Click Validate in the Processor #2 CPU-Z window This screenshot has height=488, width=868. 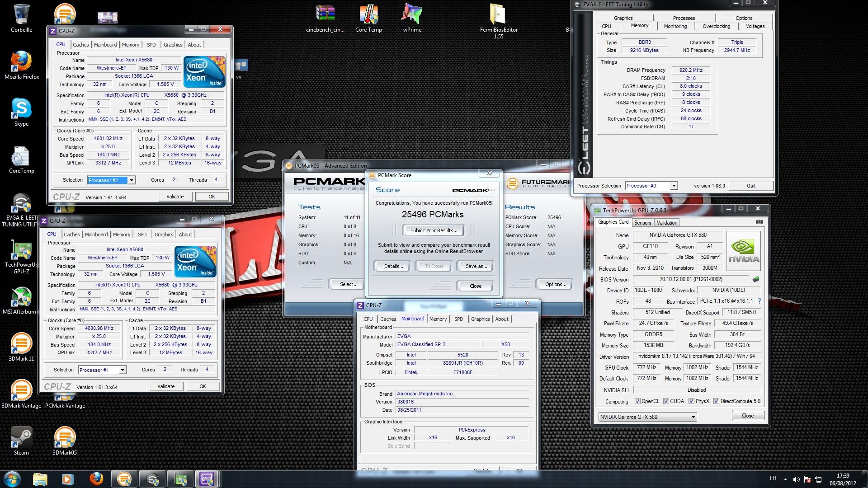(x=175, y=197)
